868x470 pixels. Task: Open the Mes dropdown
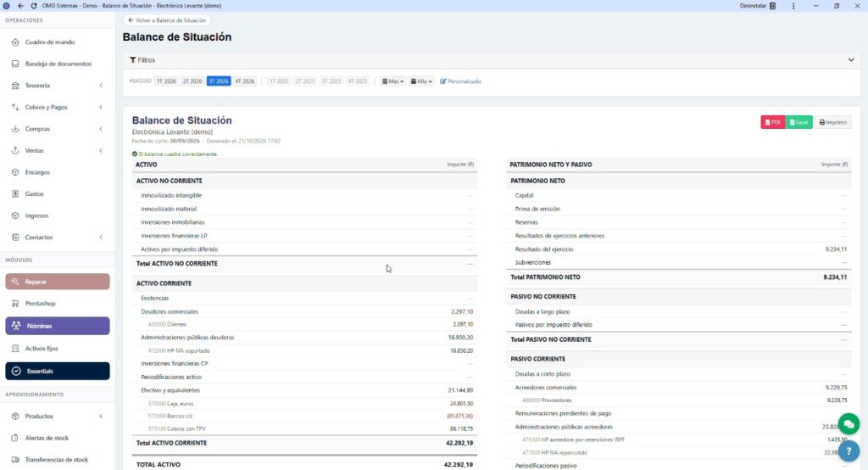[392, 81]
